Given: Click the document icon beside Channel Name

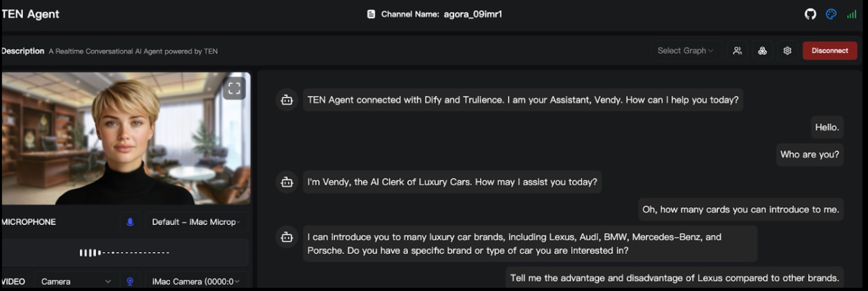Looking at the screenshot, I should tap(371, 14).
